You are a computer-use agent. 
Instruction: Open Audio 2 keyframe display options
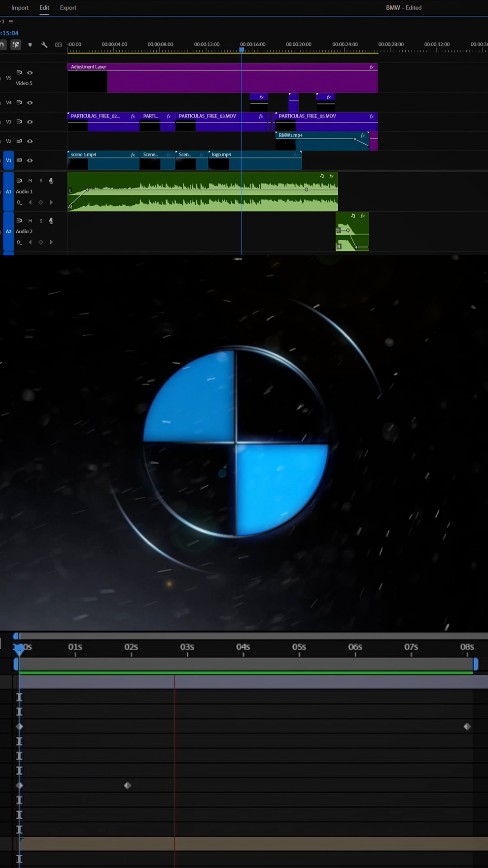click(19, 242)
